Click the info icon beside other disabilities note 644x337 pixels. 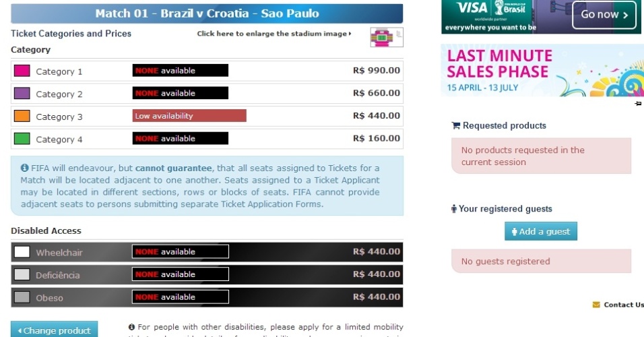click(131, 327)
